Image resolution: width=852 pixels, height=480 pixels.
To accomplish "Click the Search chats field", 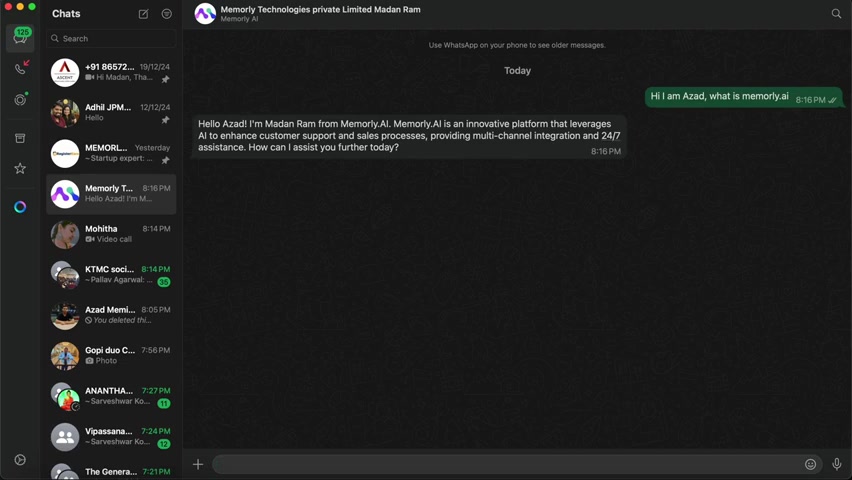I will tap(111, 39).
